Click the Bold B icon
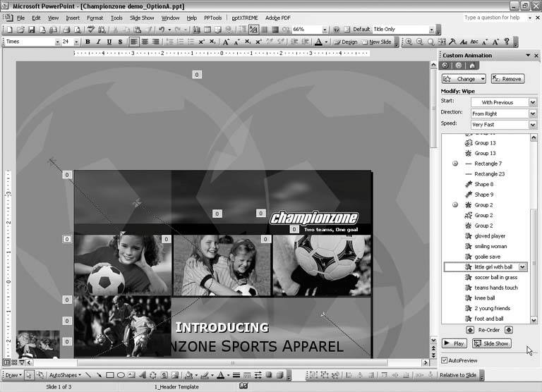 point(88,42)
